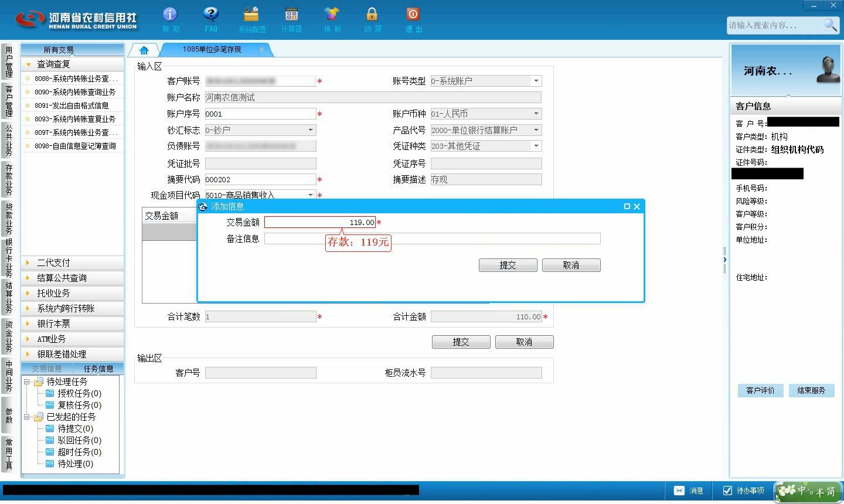Screen dimensions: 844x504
Task: Lock the screen with 锁屏 icon
Action: (372, 14)
